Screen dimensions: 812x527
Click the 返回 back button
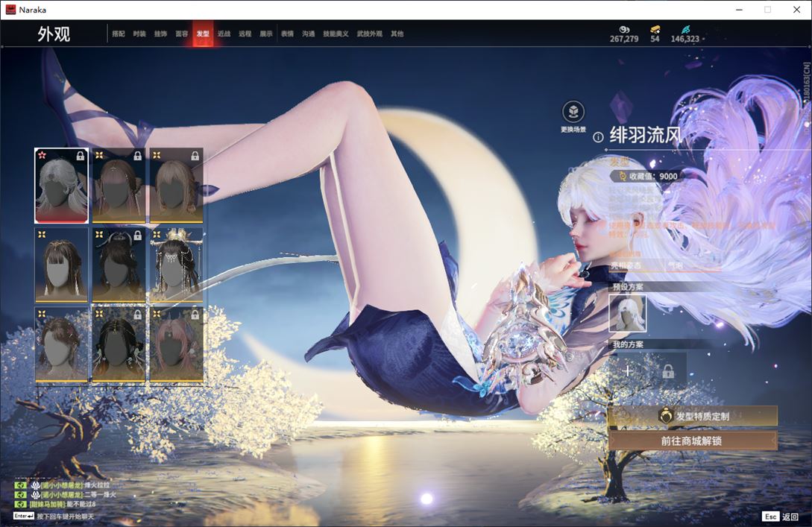coord(790,517)
